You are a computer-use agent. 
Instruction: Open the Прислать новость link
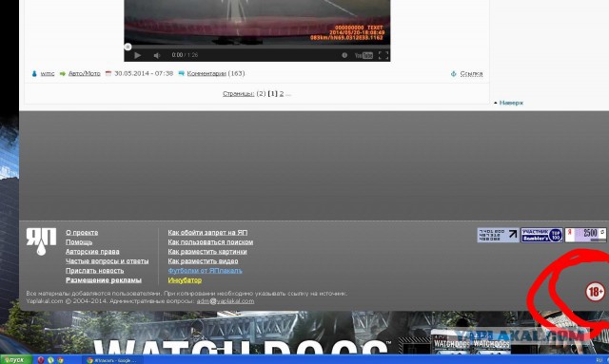tap(95, 271)
